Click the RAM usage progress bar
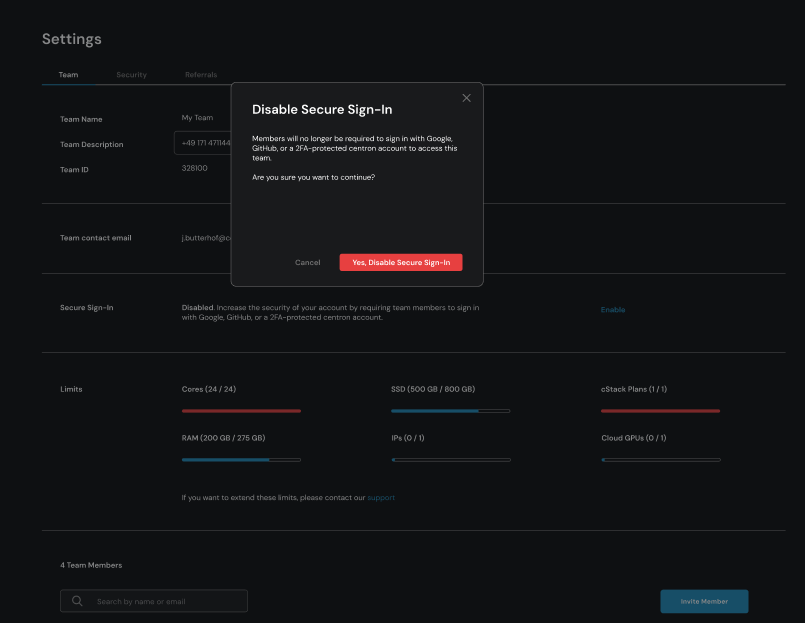 [x=241, y=460]
